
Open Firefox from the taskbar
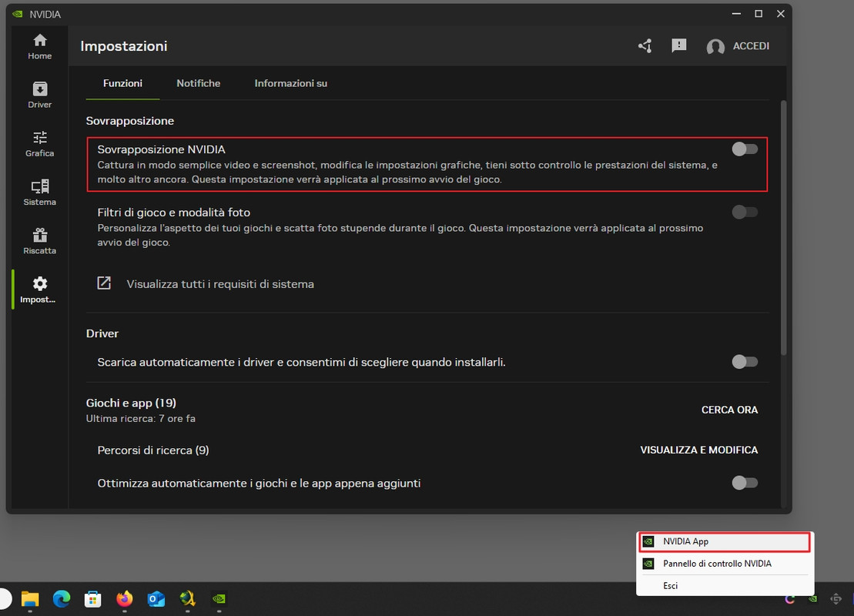[124, 598]
